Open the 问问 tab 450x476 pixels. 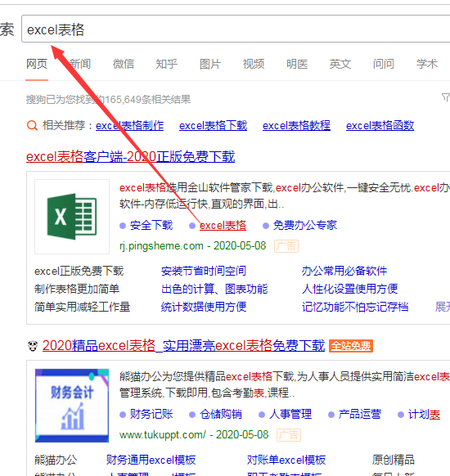point(384,64)
